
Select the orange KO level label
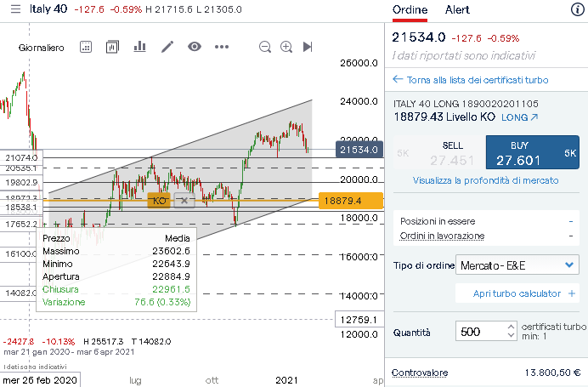click(x=159, y=201)
